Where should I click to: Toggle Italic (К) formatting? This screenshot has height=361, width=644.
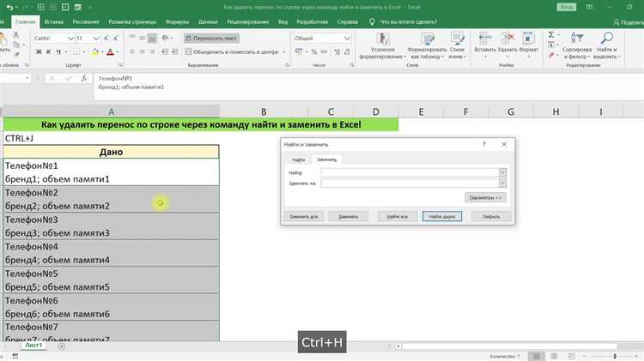coord(48,51)
